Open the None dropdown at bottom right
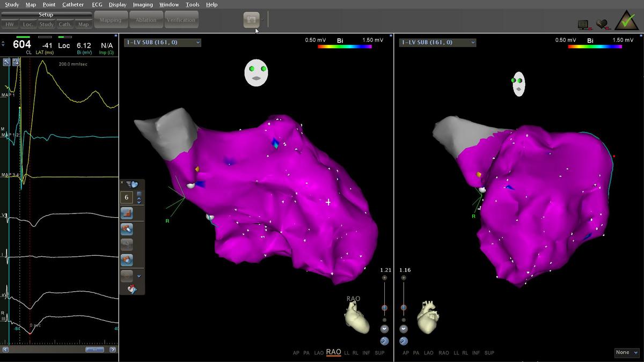Viewport: 644px width, 362px height. 626,352
